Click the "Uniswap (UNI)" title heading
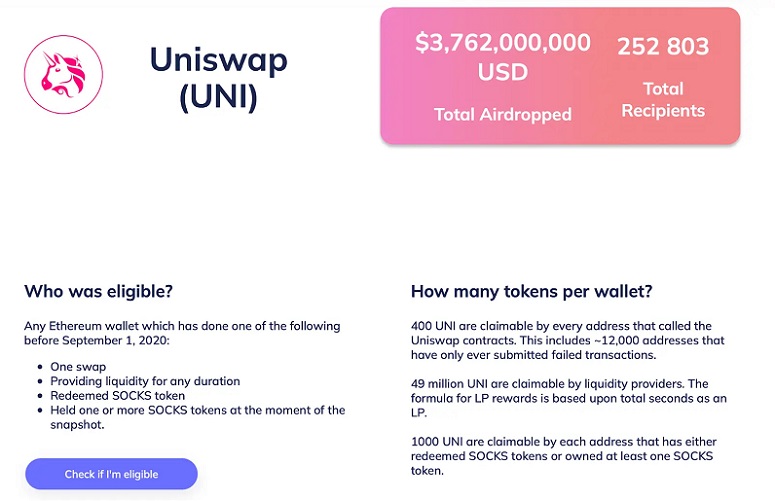The width and height of the screenshot is (775, 501). coord(218,77)
